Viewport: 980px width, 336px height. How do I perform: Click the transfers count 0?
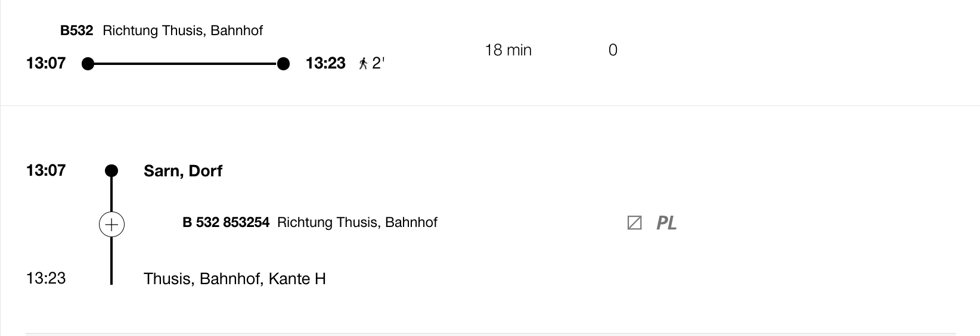tap(613, 50)
